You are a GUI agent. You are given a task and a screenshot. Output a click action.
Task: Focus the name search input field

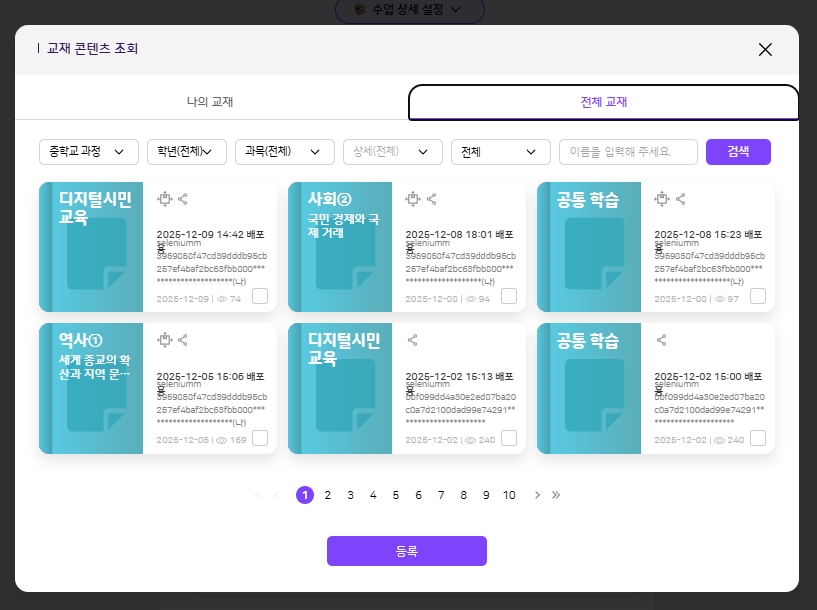pos(628,152)
